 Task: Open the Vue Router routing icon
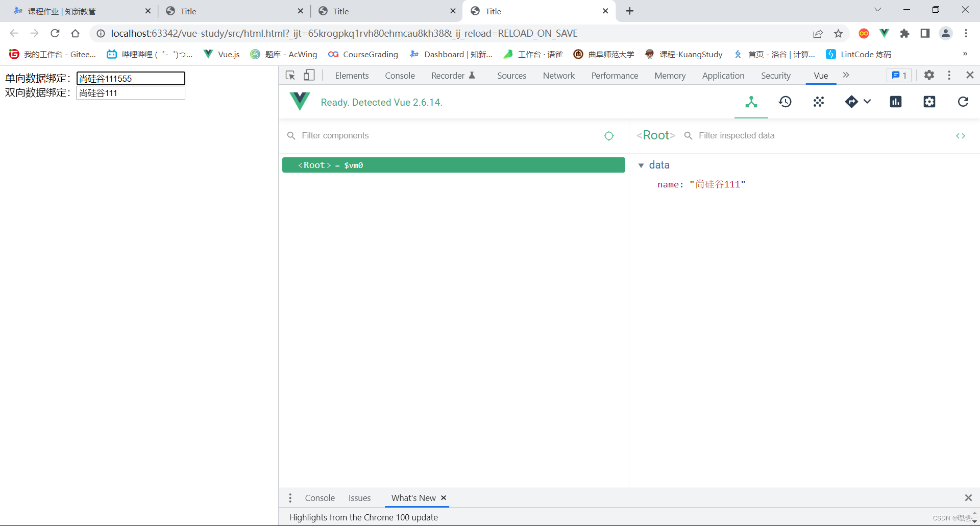coord(851,102)
